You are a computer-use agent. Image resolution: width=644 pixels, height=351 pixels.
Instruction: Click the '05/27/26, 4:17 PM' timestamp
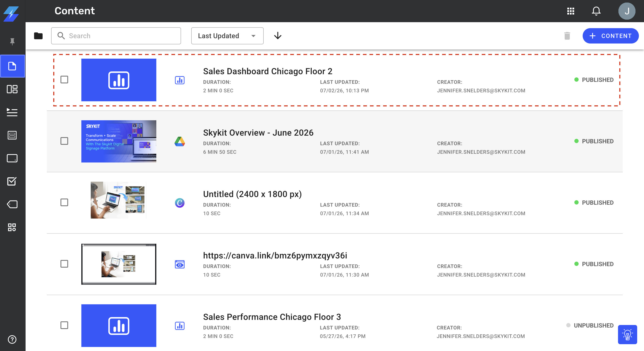[x=343, y=336]
